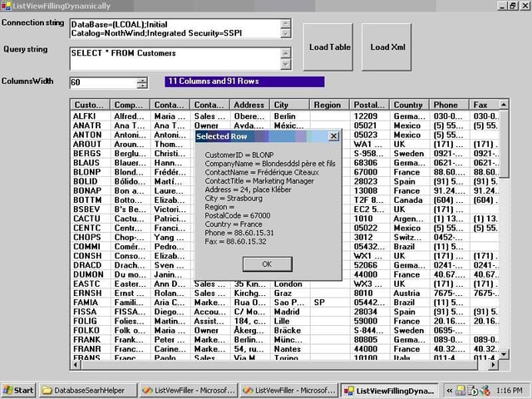This screenshot has height=399, width=532.
Task: Click the list view horizontal scroll right arrow
Action: 494,365
